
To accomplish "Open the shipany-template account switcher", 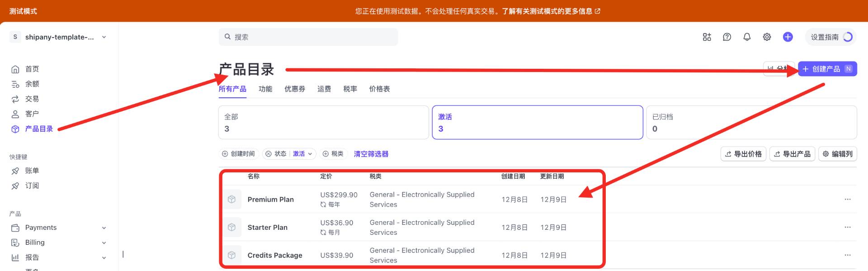I will coord(59,37).
